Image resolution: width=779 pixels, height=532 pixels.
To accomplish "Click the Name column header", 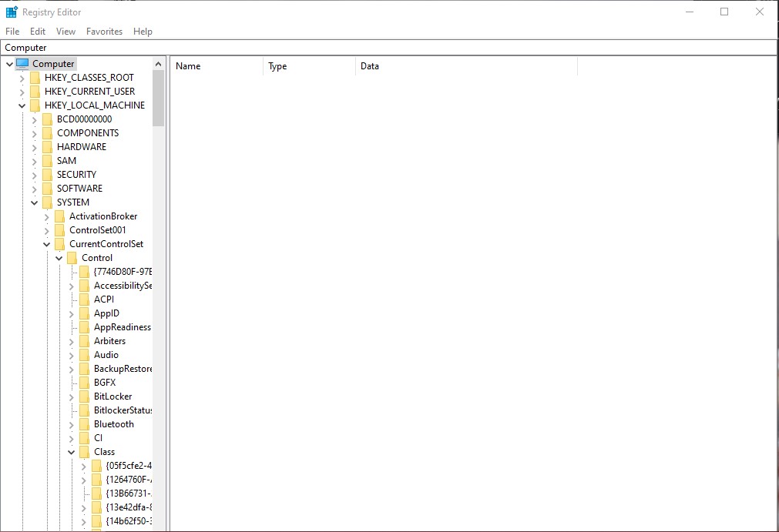I will pyautogui.click(x=217, y=66).
